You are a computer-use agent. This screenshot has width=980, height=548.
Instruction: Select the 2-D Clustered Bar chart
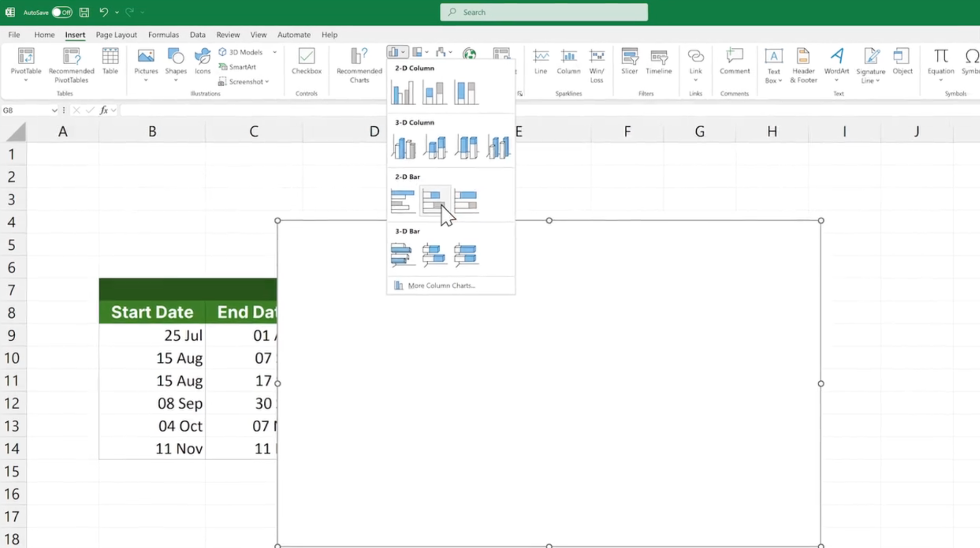pos(403,201)
